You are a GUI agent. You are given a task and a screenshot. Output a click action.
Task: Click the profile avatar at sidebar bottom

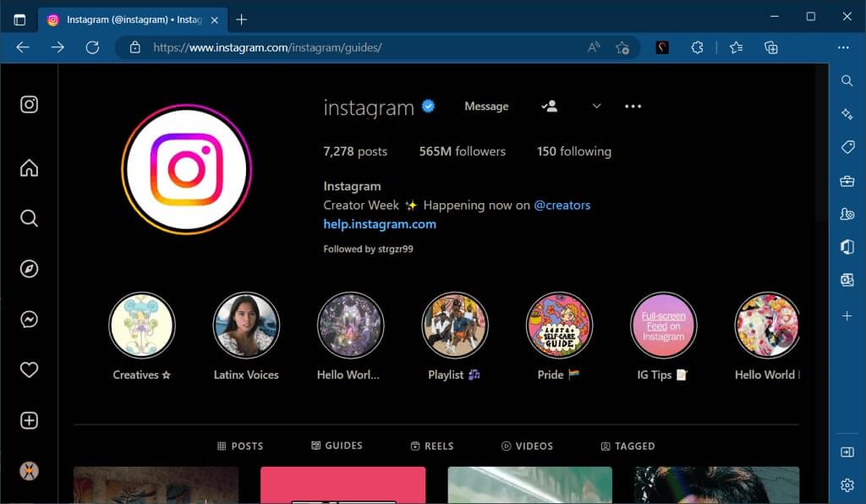[29, 471]
